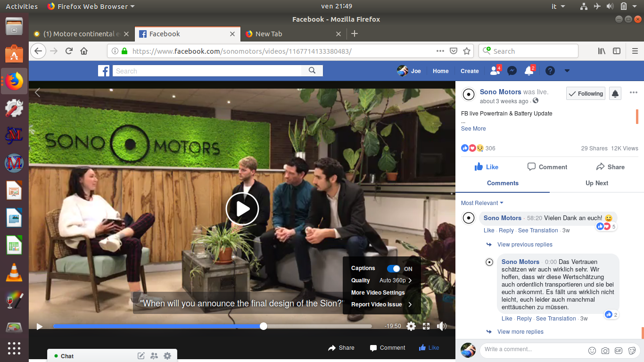Reload the page

(69, 51)
